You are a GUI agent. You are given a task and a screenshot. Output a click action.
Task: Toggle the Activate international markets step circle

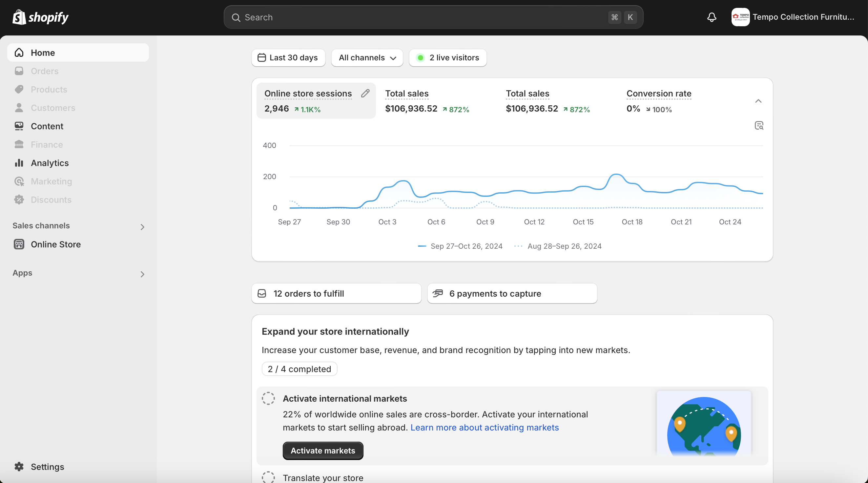tap(268, 398)
